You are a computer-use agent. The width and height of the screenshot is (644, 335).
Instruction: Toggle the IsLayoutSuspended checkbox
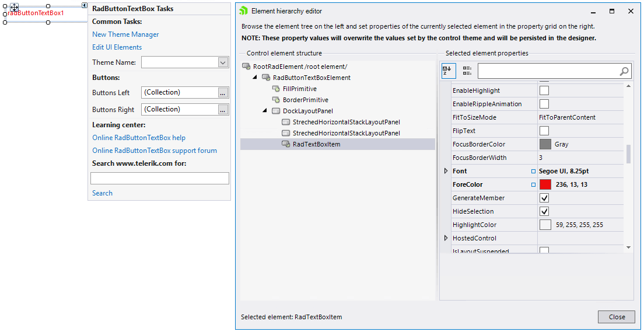(x=544, y=250)
